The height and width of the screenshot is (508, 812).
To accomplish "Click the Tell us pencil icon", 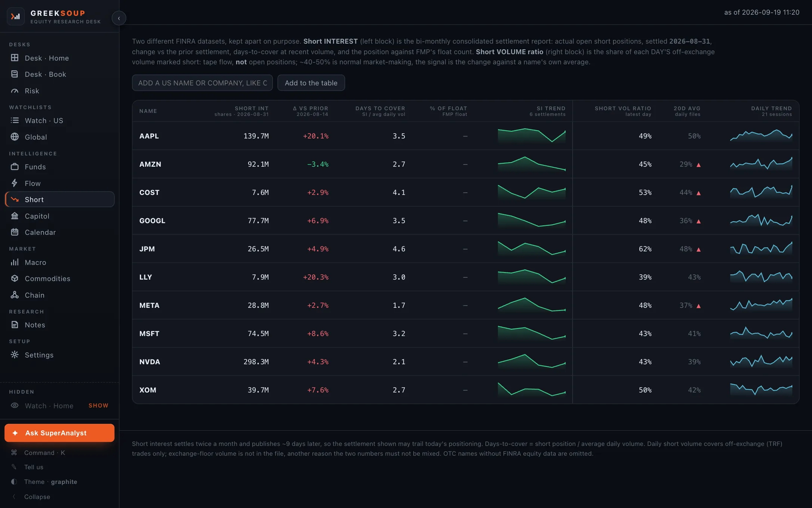I will tap(14, 467).
